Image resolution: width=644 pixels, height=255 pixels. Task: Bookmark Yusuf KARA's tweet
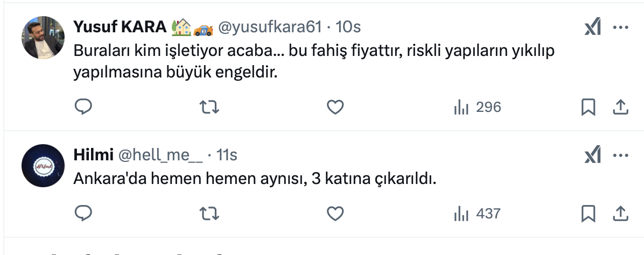(x=589, y=107)
